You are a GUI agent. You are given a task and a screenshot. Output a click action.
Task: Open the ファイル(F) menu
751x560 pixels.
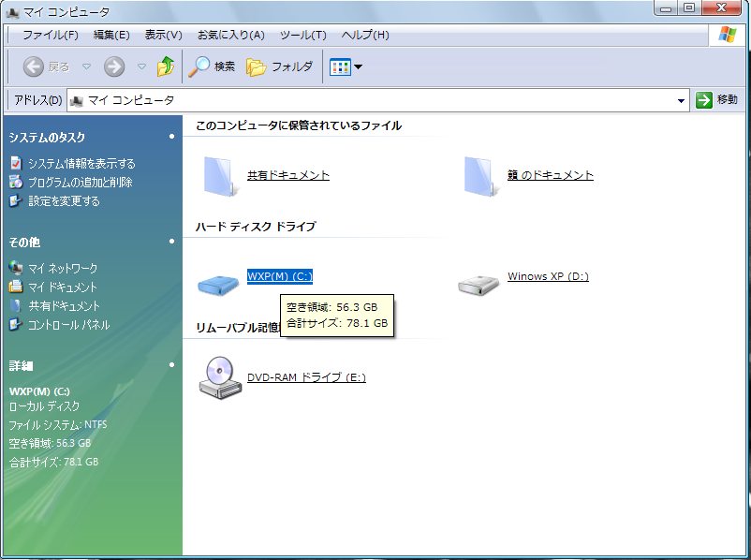51,35
